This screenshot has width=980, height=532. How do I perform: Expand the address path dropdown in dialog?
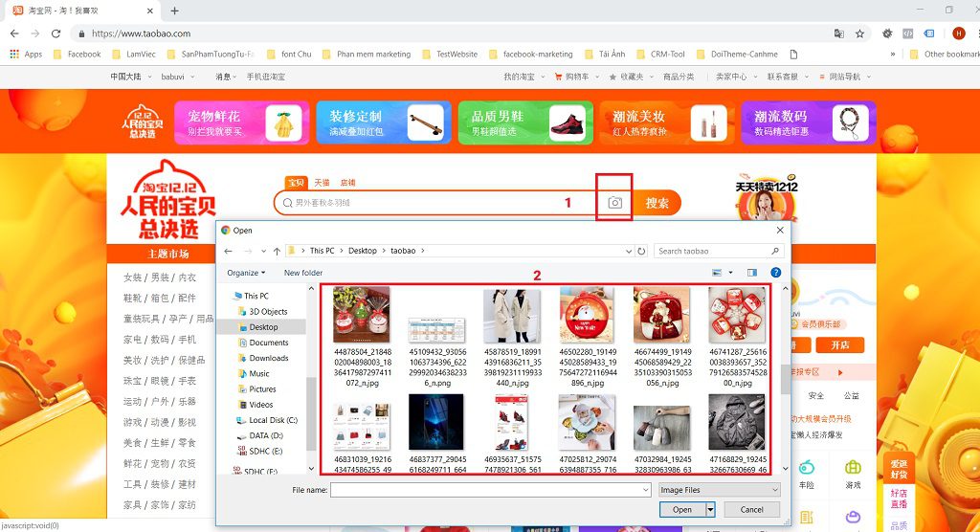[x=629, y=252]
